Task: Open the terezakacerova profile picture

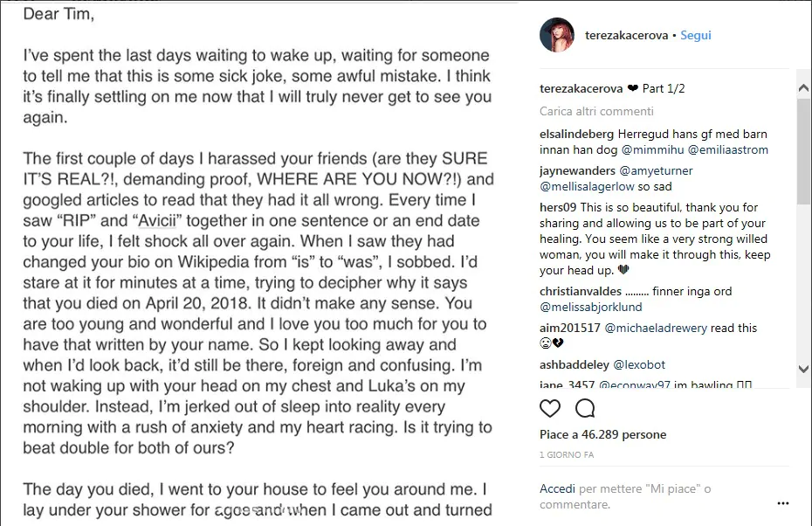Action: pos(557,35)
